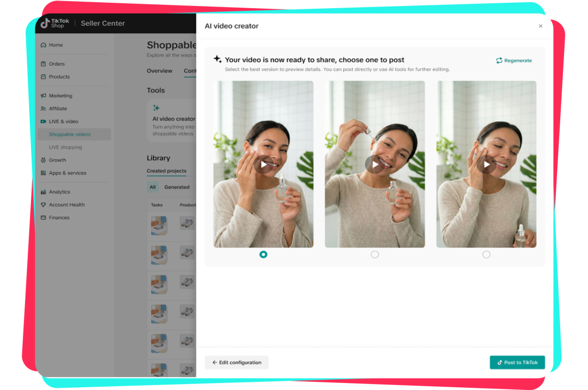Open the Finances section
The width and height of the screenshot is (588, 390).
point(42,218)
